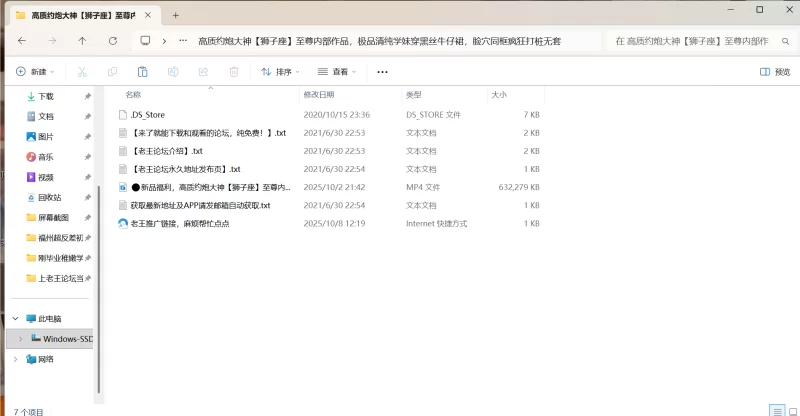
Task: Click the Share icon in toolbar
Action: [x=203, y=72]
